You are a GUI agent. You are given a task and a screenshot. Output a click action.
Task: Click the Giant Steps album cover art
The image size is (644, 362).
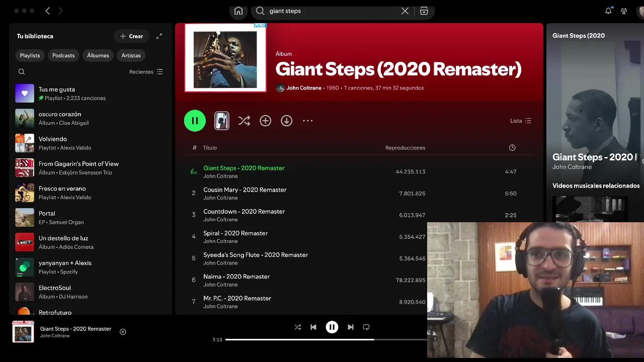tap(225, 58)
